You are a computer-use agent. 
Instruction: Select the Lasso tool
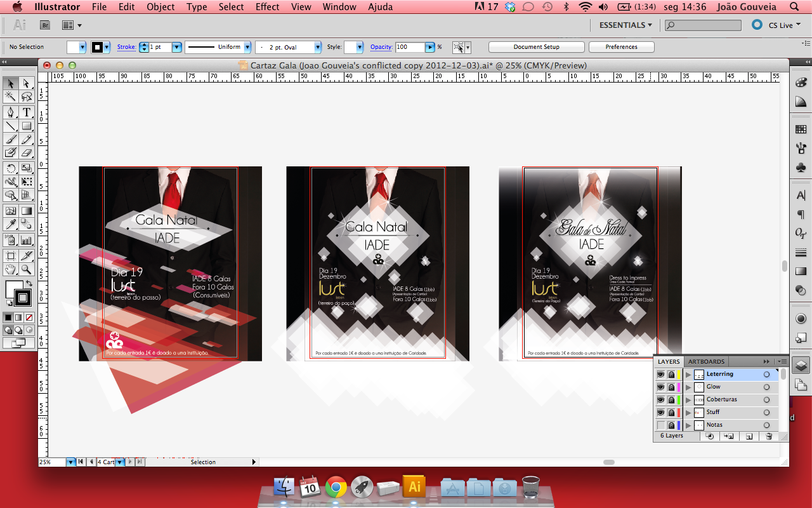pyautogui.click(x=27, y=97)
